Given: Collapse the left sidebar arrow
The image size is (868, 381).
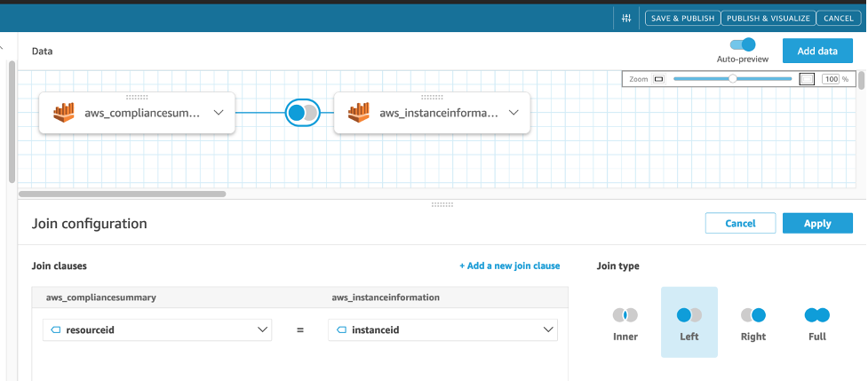Looking at the screenshot, I should (2, 49).
